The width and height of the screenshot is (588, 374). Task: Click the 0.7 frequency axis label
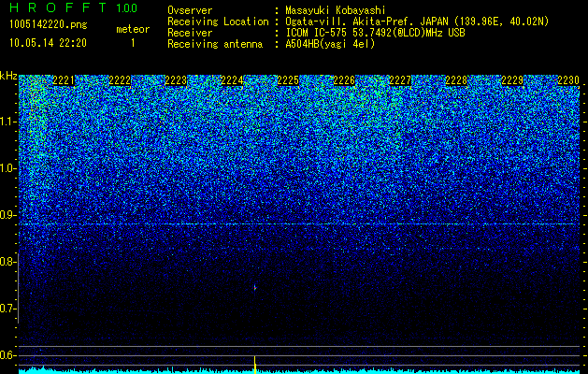point(7,309)
